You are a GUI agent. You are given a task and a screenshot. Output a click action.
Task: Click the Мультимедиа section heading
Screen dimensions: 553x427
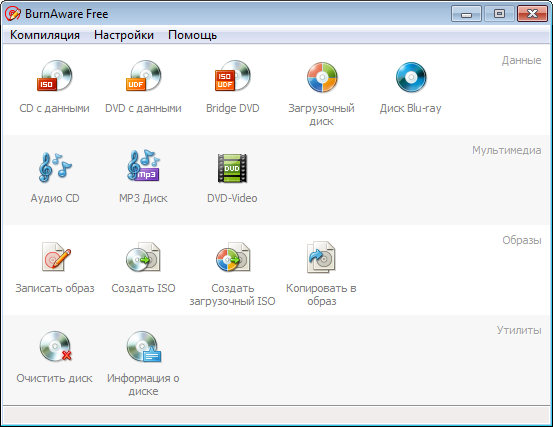507,150
